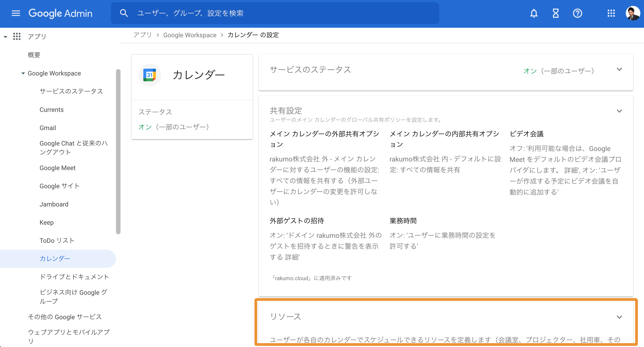Open アプリ in the sidebar
This screenshot has height=347, width=644.
click(37, 37)
